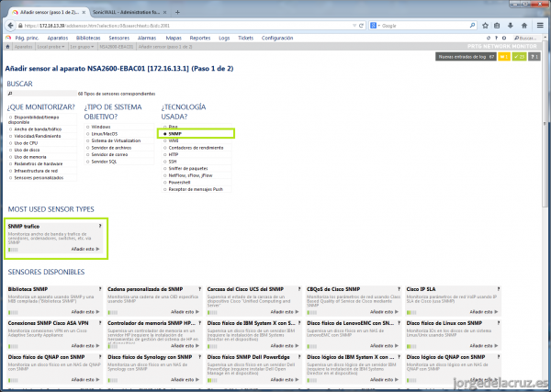Open the Alarmas menu
Image resolution: width=551 pixels, height=392 pixels.
[147, 38]
